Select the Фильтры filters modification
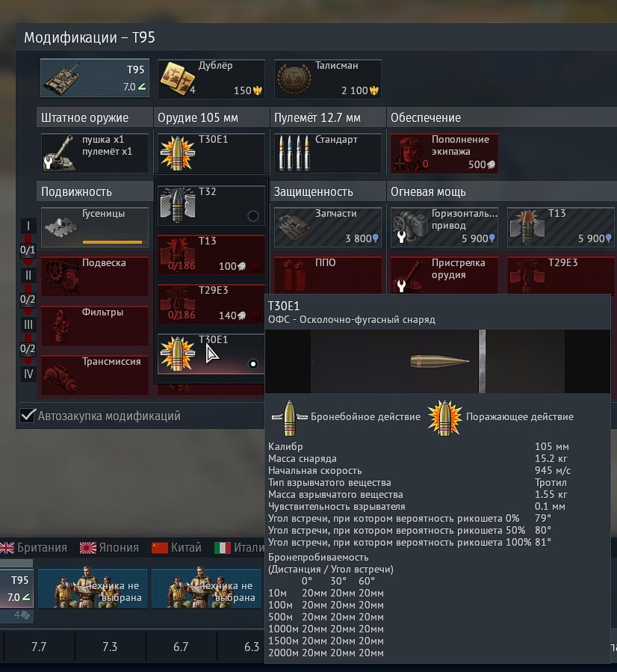This screenshot has width=617, height=672. [x=95, y=326]
